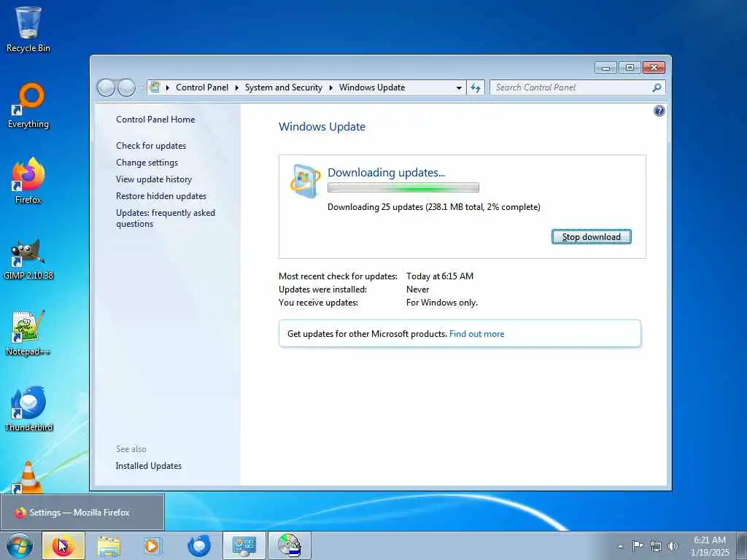Open the clock showing 6:21 AM
747x560 pixels.
point(709,546)
